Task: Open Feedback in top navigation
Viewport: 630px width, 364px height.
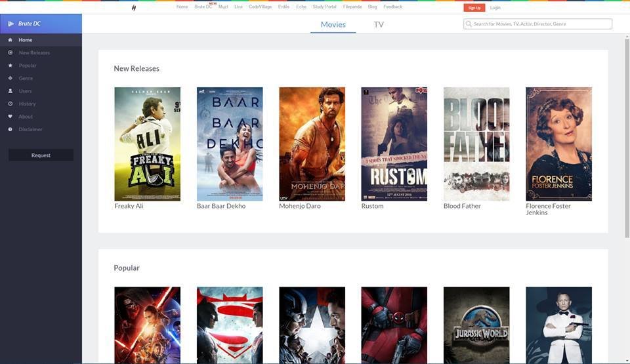Action: (392, 7)
